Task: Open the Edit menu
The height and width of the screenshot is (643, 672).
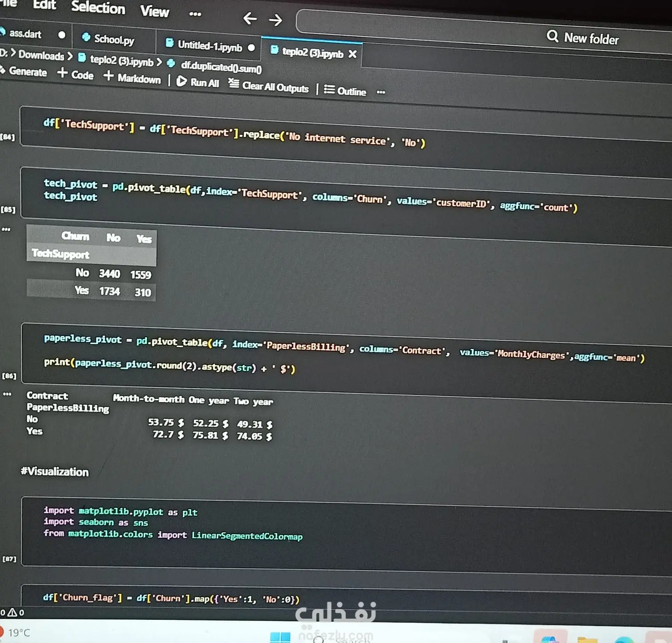Action: coord(45,5)
